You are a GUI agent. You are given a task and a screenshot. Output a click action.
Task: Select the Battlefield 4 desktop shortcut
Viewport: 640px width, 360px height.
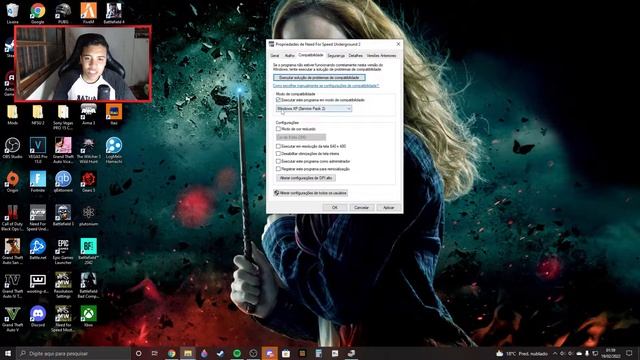tap(114, 13)
